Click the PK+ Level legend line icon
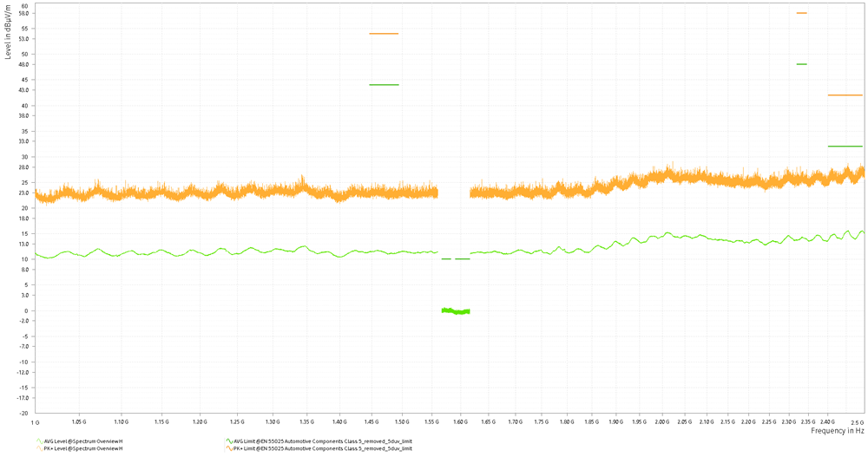Image resolution: width=868 pixels, height=457 pixels. click(38, 448)
